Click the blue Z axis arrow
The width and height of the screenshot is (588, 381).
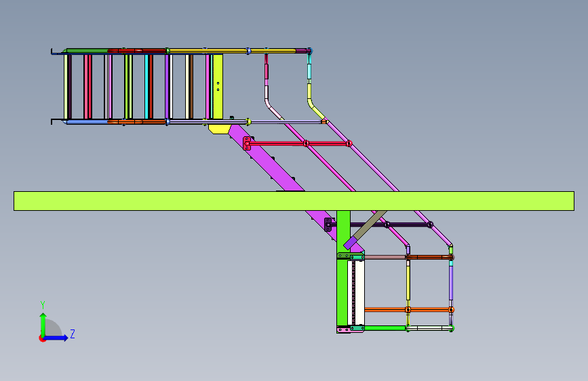click(x=56, y=338)
